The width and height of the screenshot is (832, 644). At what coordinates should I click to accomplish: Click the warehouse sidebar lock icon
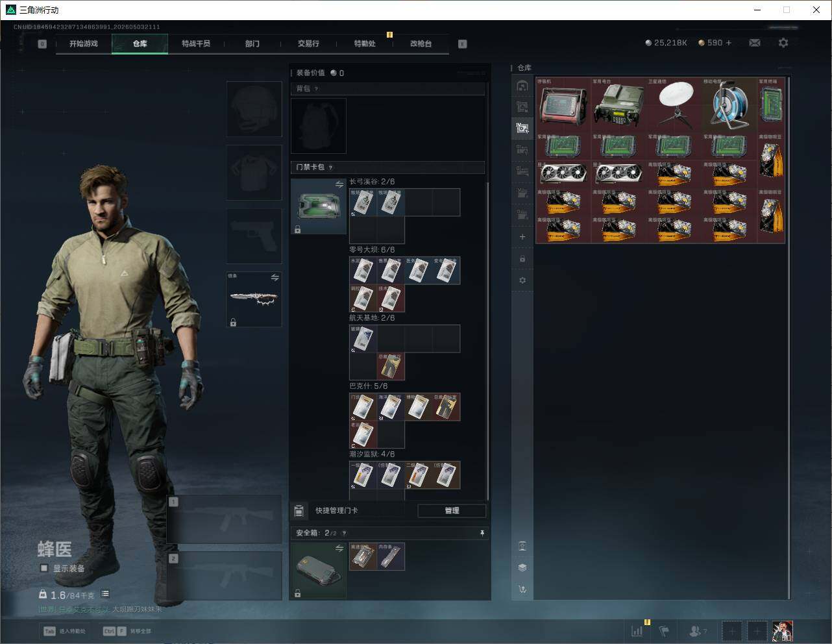[x=522, y=259]
